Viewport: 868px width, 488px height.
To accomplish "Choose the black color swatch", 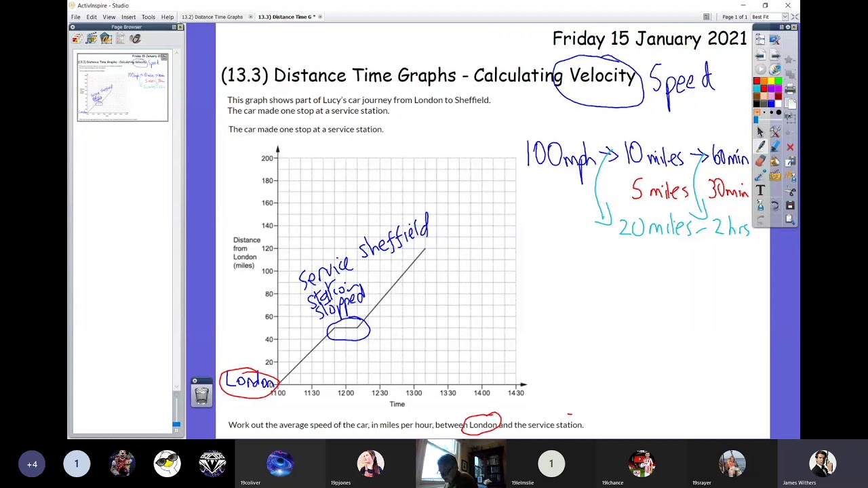I will [x=757, y=103].
